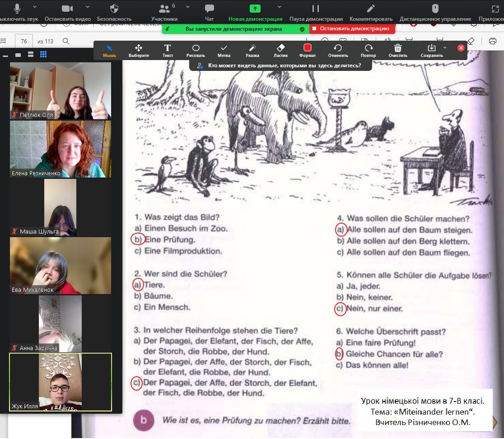504x439 pixels.
Task: Activate the Метка stamp tool
Action: (224, 50)
